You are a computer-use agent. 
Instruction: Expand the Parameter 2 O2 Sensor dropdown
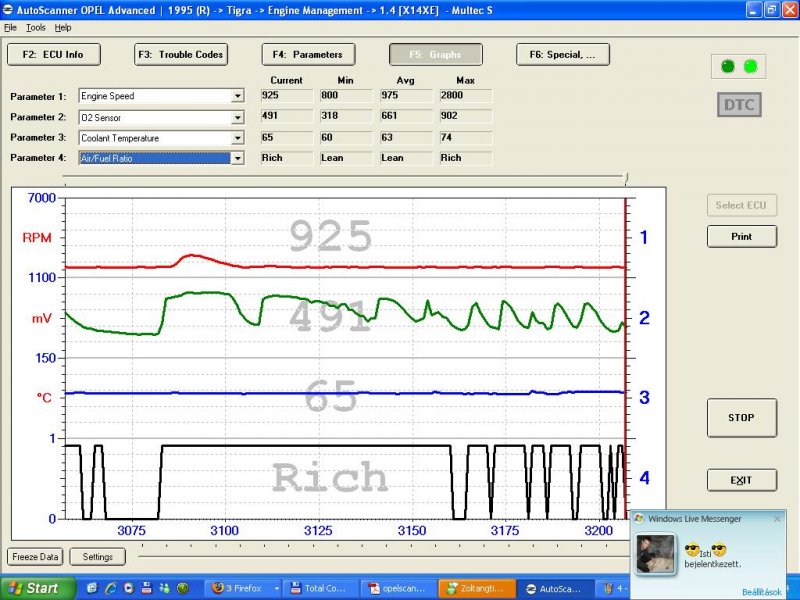[237, 117]
